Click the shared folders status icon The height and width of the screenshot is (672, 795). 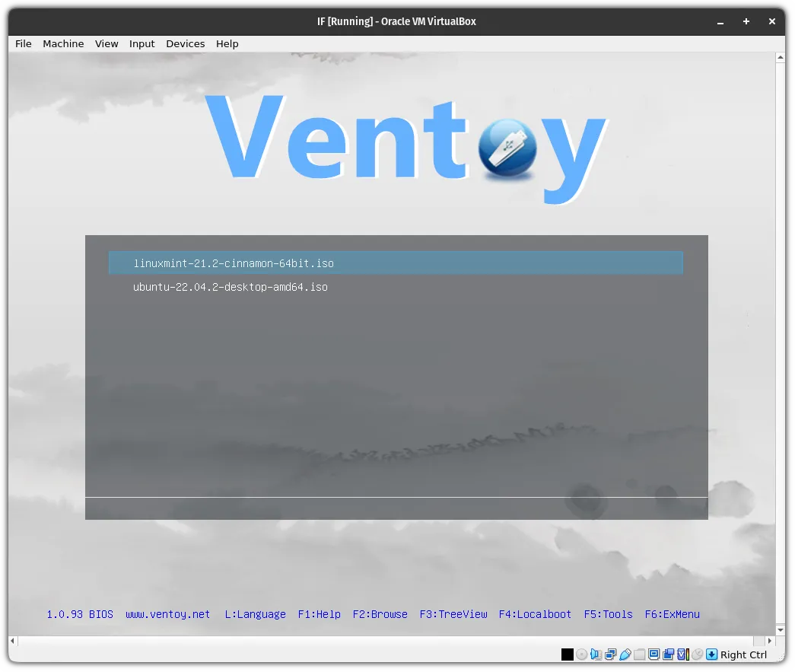pyautogui.click(x=640, y=654)
